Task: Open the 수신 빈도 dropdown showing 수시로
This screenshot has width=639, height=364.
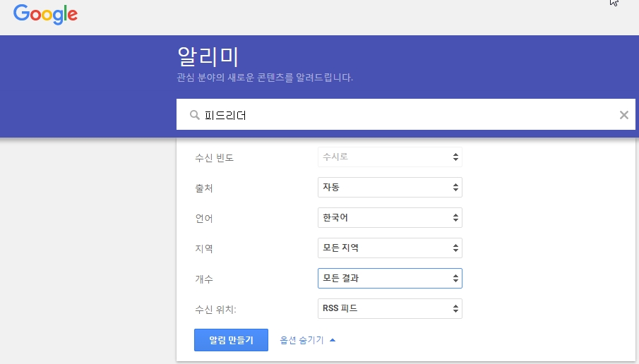Action: tap(390, 157)
